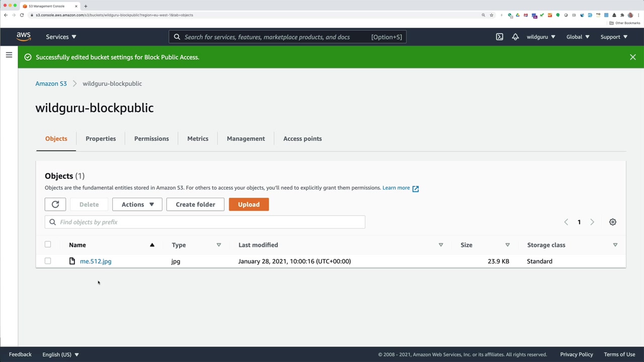Open the Privacy Policy link

pos(577,354)
